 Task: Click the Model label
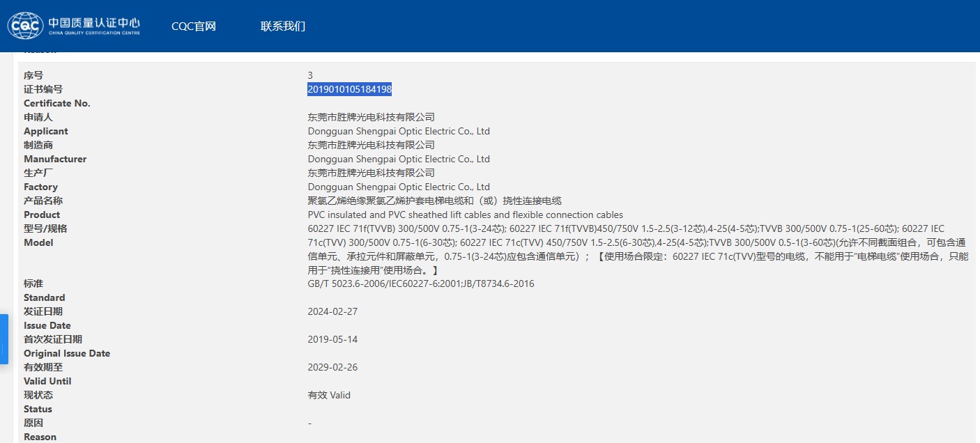38,242
